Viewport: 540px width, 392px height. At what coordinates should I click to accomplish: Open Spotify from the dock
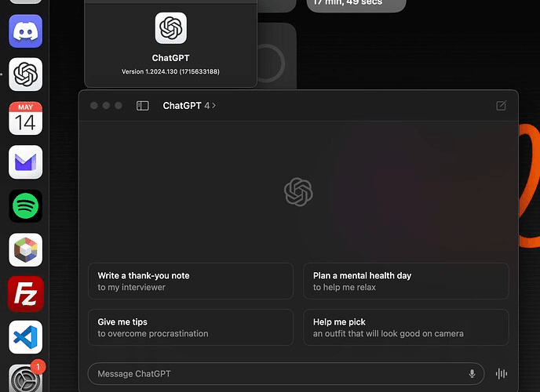click(25, 206)
